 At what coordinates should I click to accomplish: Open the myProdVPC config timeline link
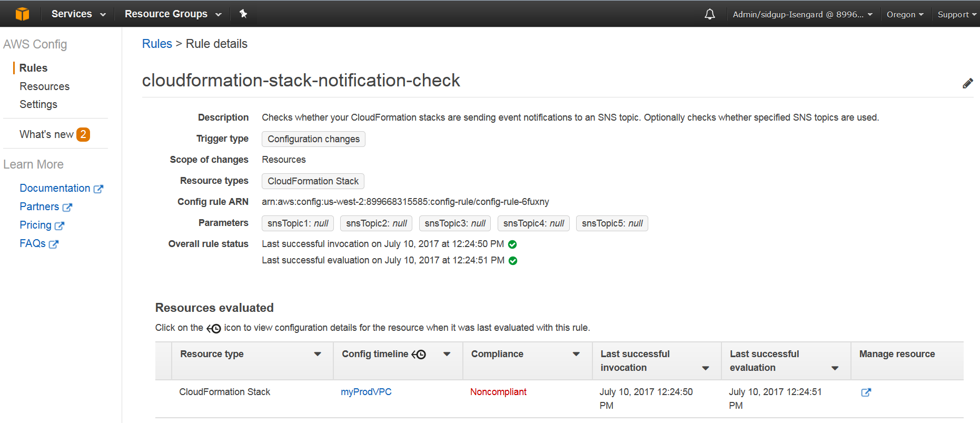tap(366, 392)
